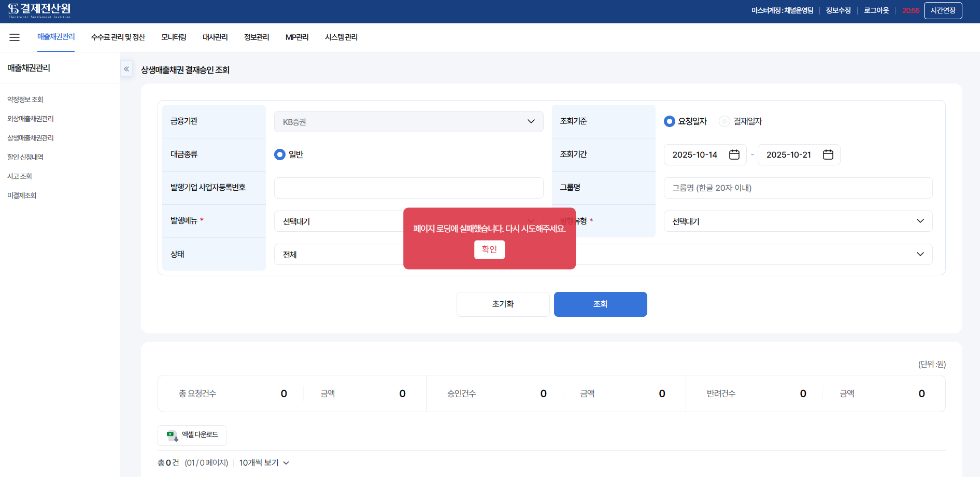This screenshot has width=980, height=477.
Task: Focus the 그룹명 input field
Action: tap(798, 188)
